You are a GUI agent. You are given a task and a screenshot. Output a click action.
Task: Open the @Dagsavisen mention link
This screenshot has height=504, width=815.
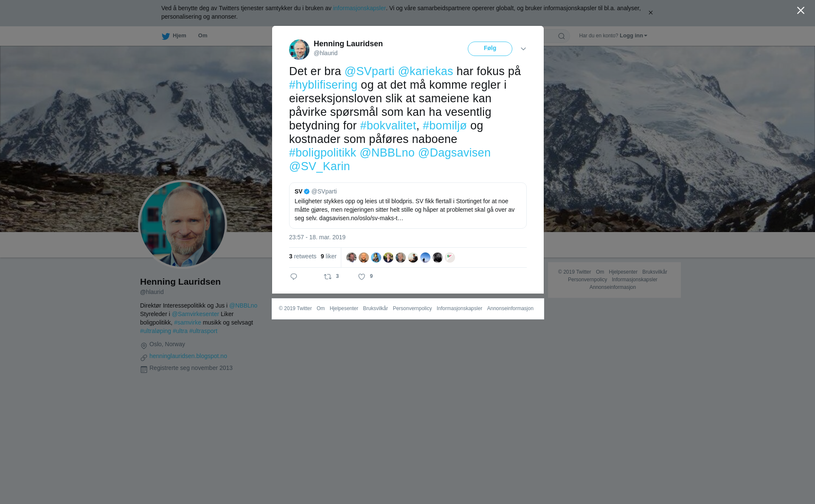[454, 153]
